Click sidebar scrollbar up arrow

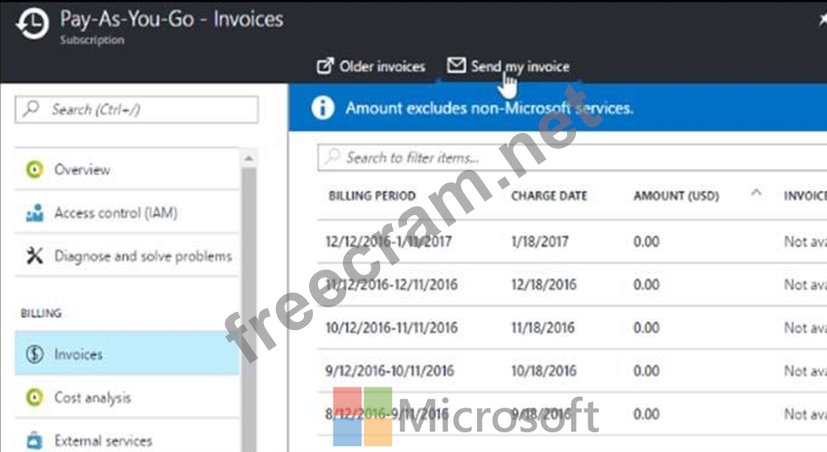(x=249, y=158)
